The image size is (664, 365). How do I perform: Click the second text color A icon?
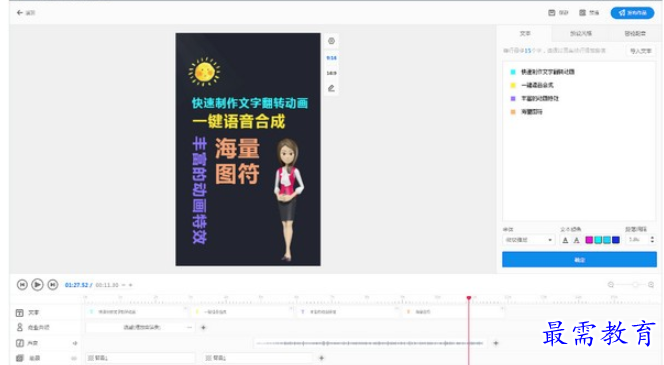pyautogui.click(x=576, y=240)
